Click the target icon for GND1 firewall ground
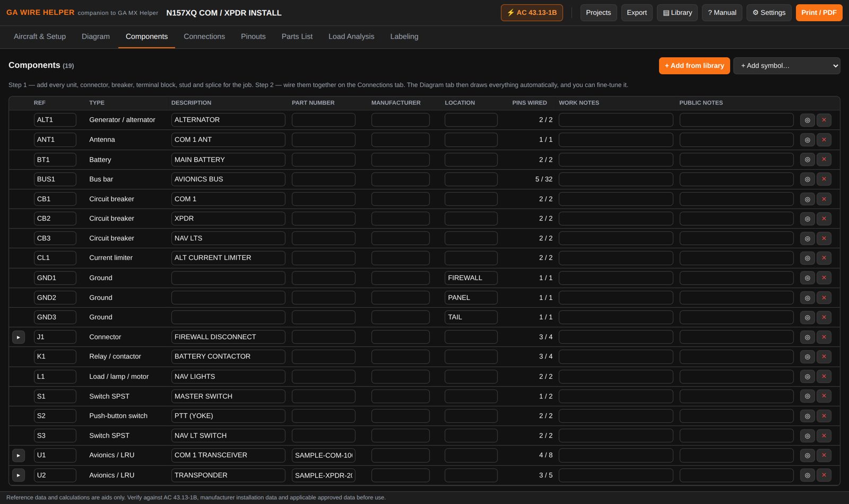This screenshot has width=849, height=504. 807,277
